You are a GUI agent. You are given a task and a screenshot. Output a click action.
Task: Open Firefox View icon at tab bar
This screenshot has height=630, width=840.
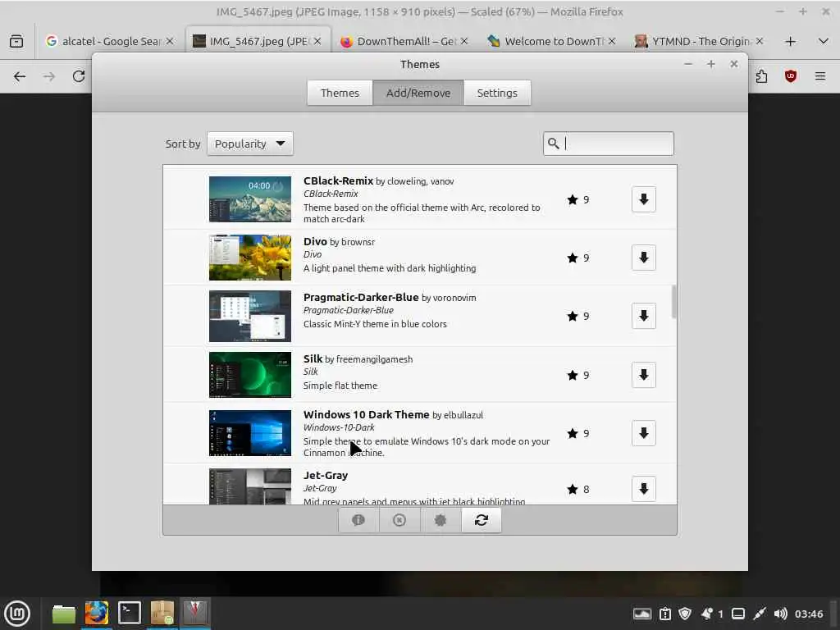(x=16, y=41)
